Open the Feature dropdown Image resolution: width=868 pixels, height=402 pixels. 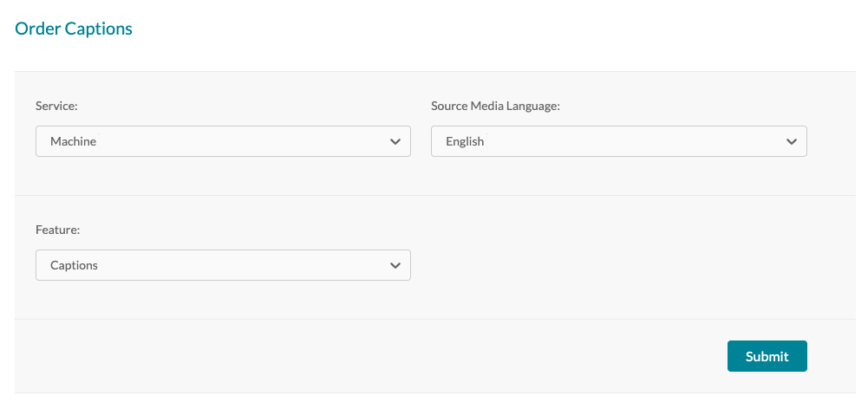pos(222,265)
